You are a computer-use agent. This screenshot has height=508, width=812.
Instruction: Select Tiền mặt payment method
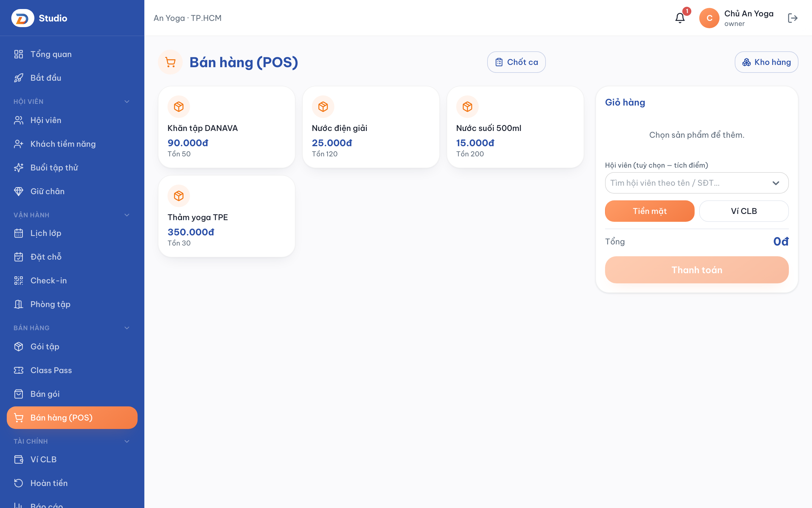coord(650,211)
